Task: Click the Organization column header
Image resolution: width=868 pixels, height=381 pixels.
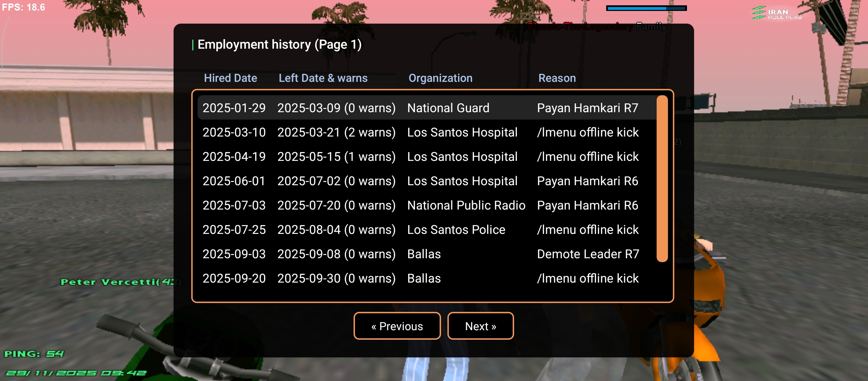Action: 440,78
